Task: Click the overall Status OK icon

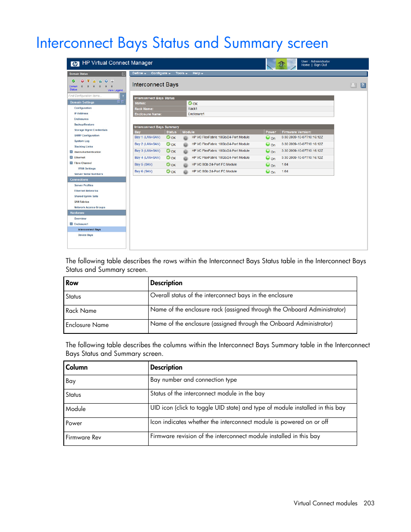Action: [x=190, y=103]
